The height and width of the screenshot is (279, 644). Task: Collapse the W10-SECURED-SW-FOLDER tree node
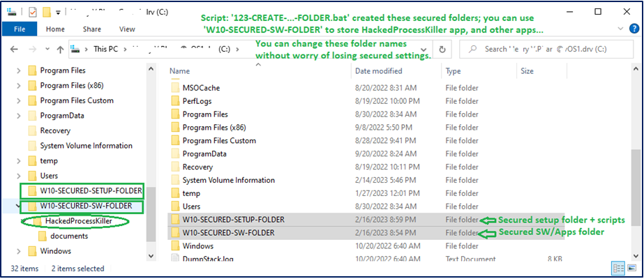(x=18, y=206)
